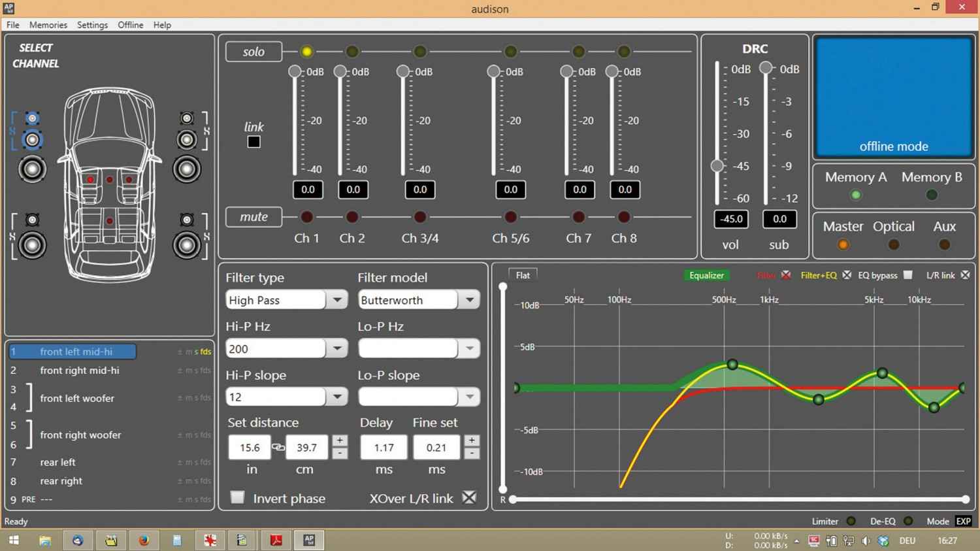Click the solo button
Screen dimensions: 980x551
253,52
